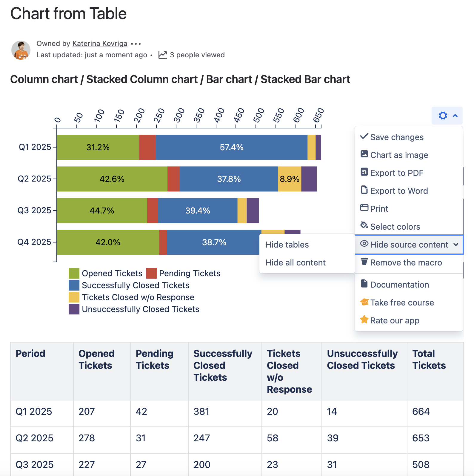Open the three-dots menu beside the owner name
The width and height of the screenshot is (474, 476).
[136, 44]
